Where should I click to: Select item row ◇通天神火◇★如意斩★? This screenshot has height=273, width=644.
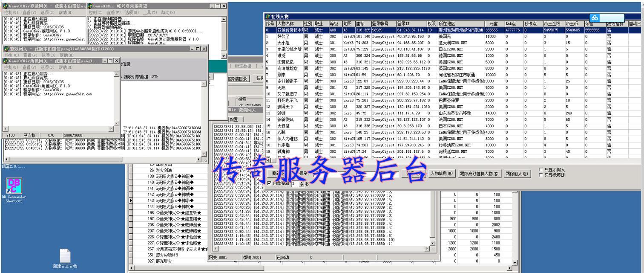tap(170, 213)
